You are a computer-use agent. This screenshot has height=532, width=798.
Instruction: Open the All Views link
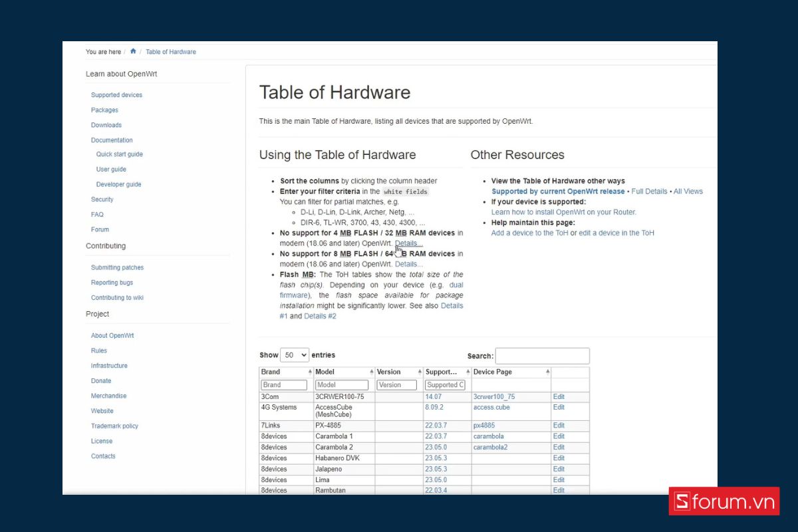[x=688, y=192]
